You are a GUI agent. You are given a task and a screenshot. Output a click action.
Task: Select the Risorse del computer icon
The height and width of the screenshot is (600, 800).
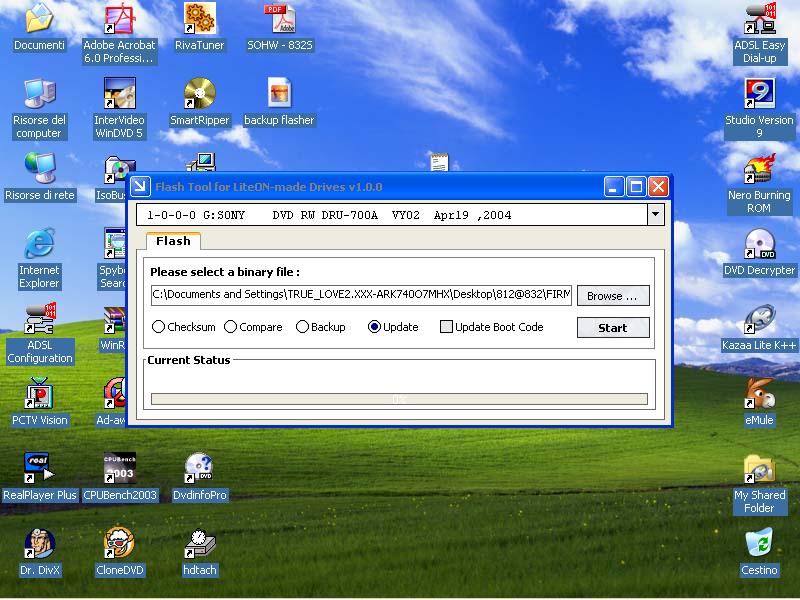coord(39,93)
